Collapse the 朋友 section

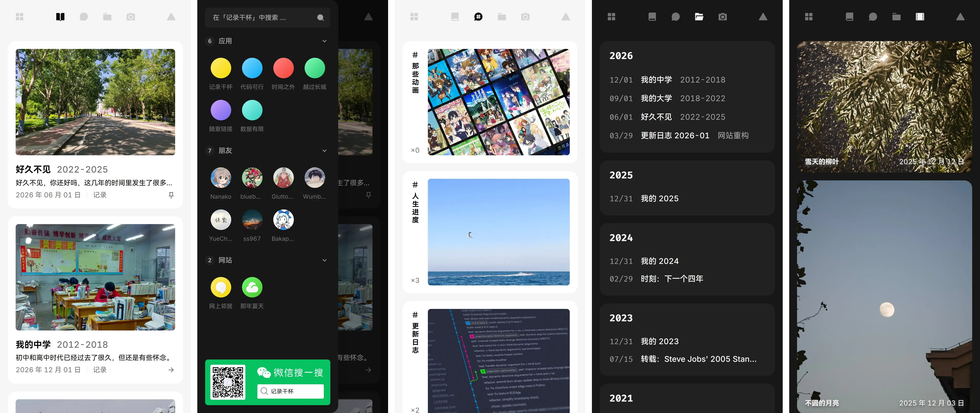click(324, 151)
